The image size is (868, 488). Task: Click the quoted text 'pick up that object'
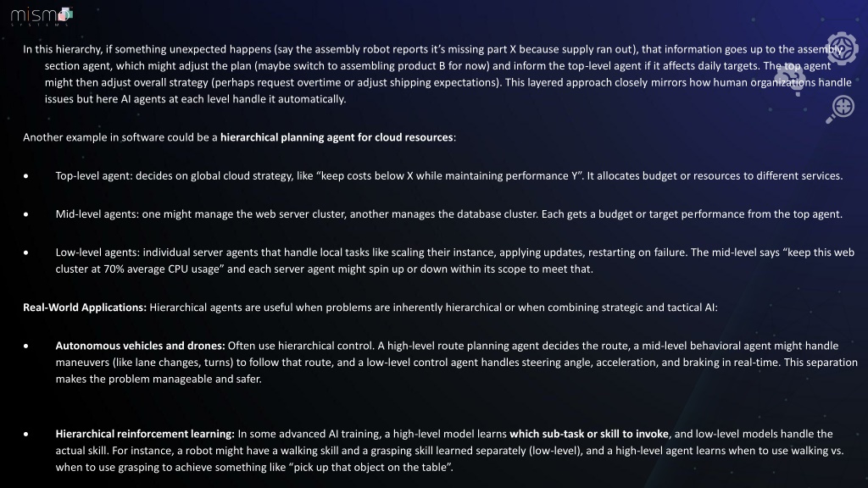pyautogui.click(x=339, y=467)
